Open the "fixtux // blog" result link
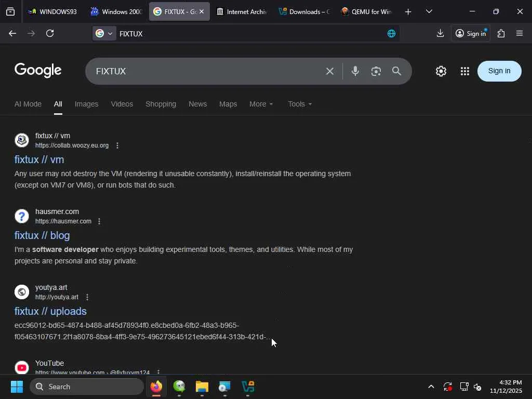The height and width of the screenshot is (399, 532). (x=42, y=235)
